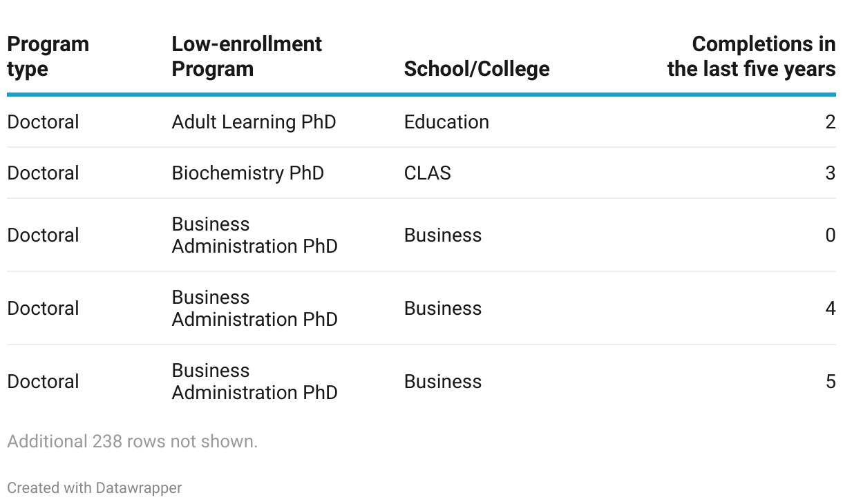Select the completions value 0
The width and height of the screenshot is (843, 504).
click(830, 235)
